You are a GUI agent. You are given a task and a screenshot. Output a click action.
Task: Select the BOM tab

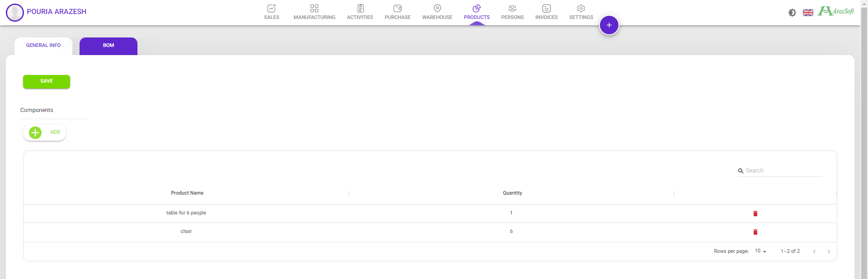(108, 46)
